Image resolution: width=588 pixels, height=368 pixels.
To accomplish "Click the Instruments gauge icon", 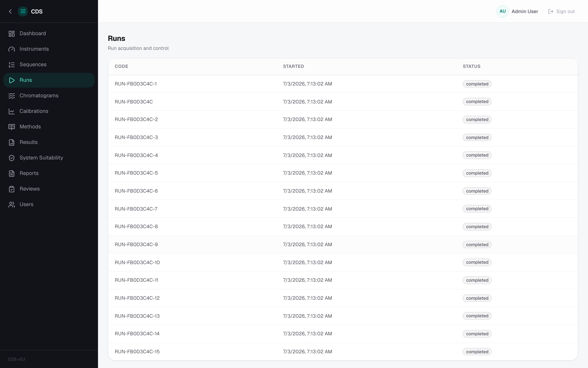I will (x=12, y=49).
